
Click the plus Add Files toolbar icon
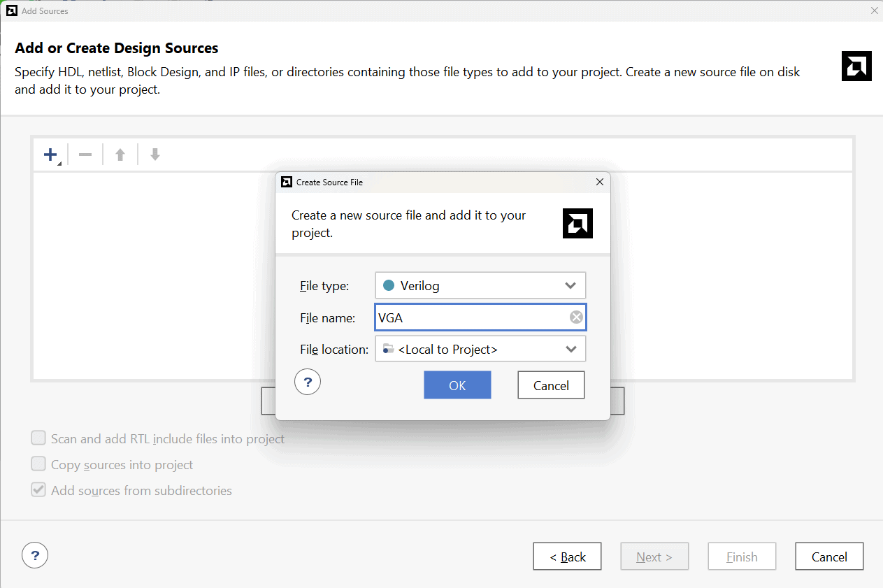51,155
